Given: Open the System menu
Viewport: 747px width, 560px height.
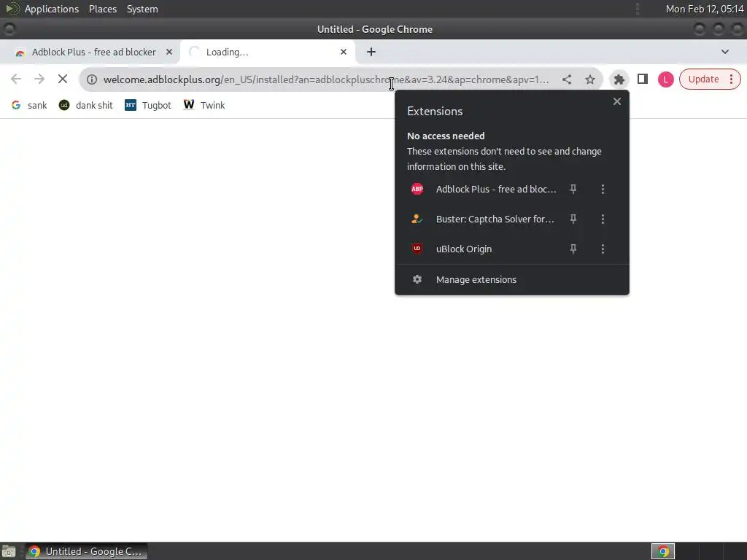Looking at the screenshot, I should [x=142, y=9].
